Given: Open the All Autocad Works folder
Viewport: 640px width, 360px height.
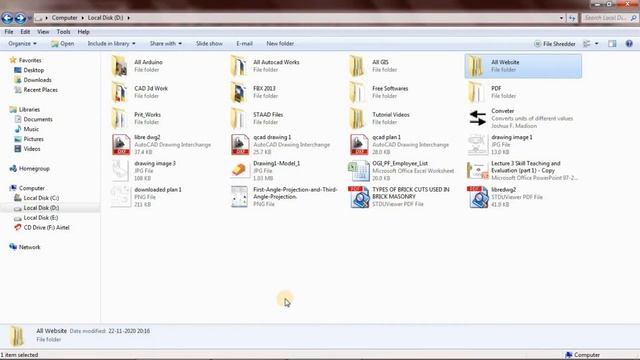Looking at the screenshot, I should click(x=265, y=66).
